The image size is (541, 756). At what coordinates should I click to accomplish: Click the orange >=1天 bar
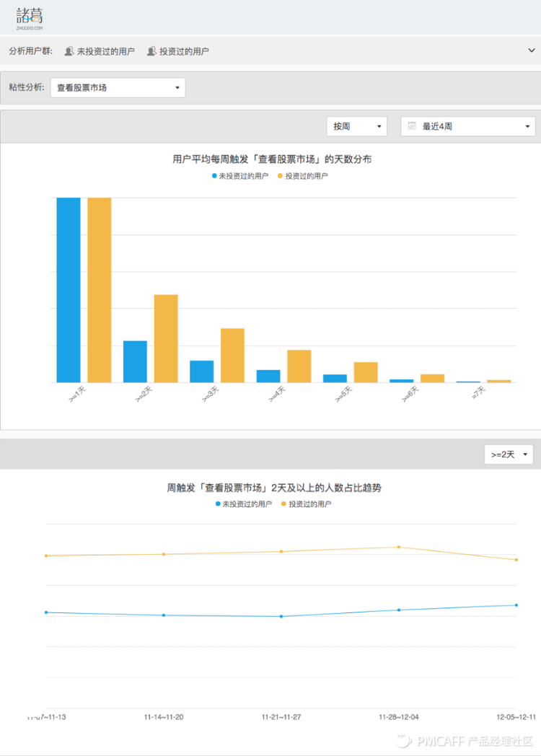tap(100, 290)
